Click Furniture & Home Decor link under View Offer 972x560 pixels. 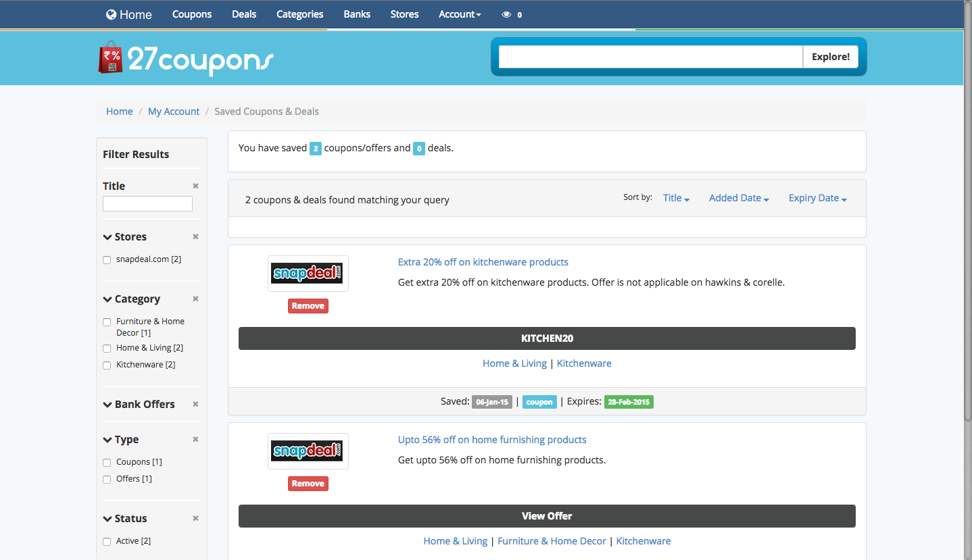click(552, 541)
